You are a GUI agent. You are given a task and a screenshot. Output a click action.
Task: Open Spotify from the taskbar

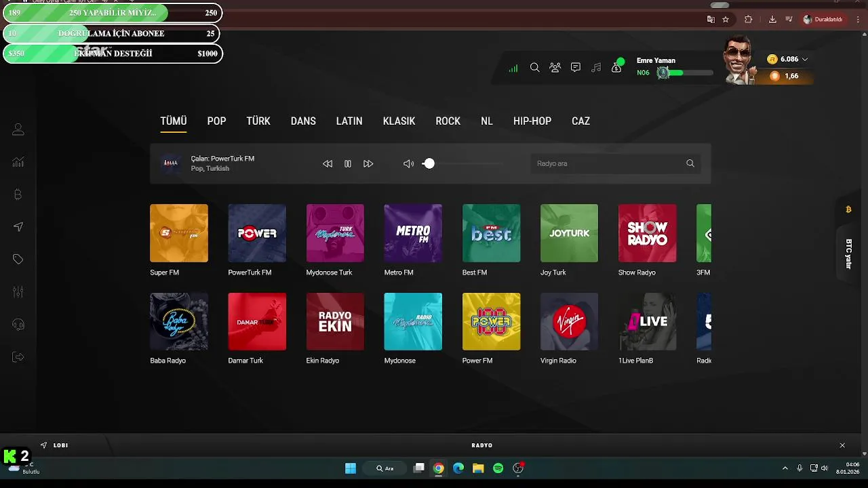point(498,468)
